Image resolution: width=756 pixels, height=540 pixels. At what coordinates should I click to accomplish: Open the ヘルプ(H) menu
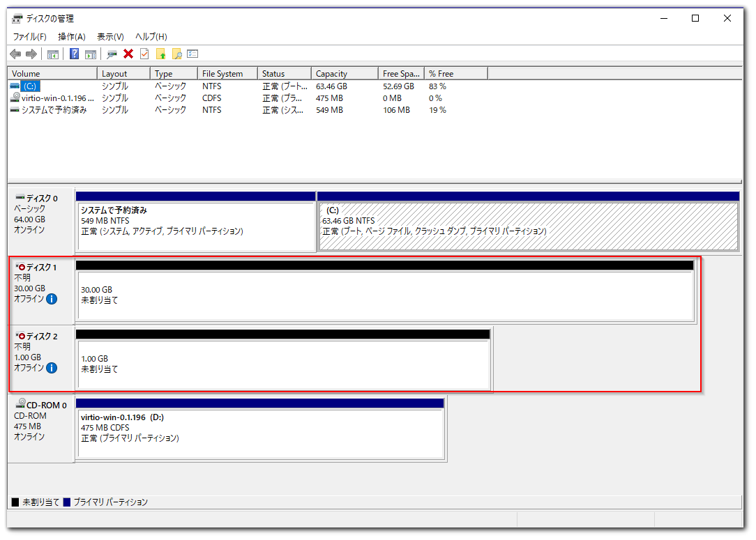(151, 37)
